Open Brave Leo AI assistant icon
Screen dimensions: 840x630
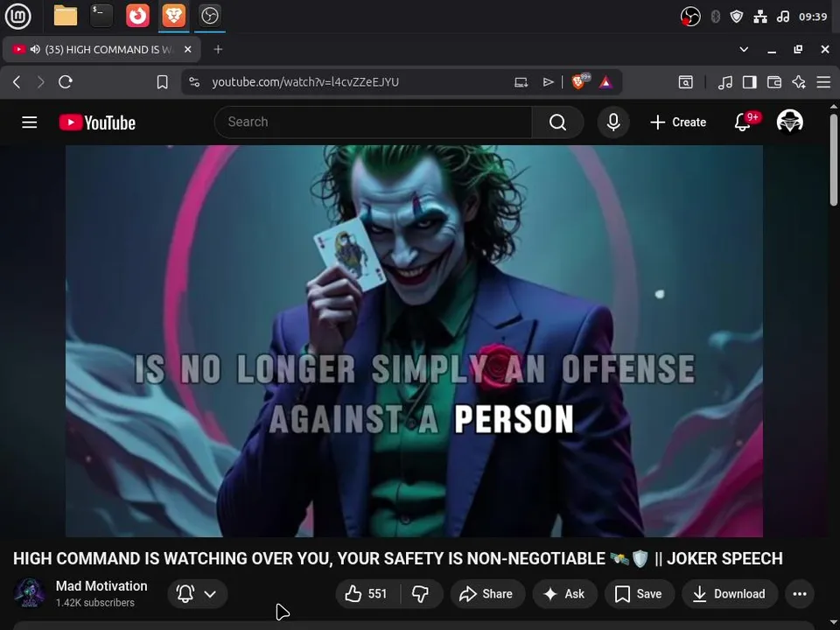(x=799, y=82)
